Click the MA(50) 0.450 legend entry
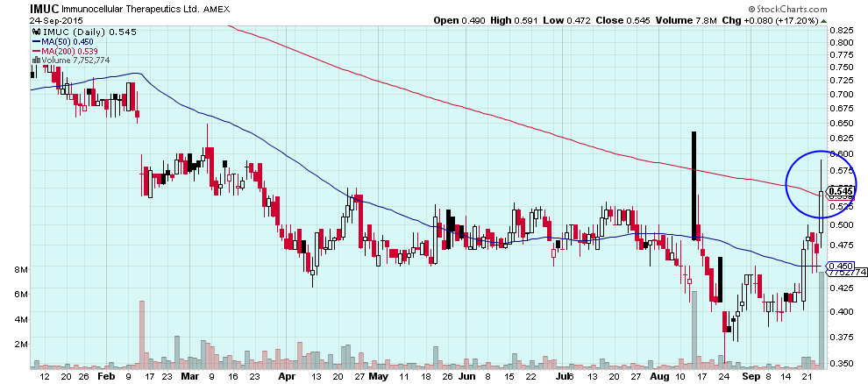Viewport: 868px width, 384px height. click(x=68, y=41)
